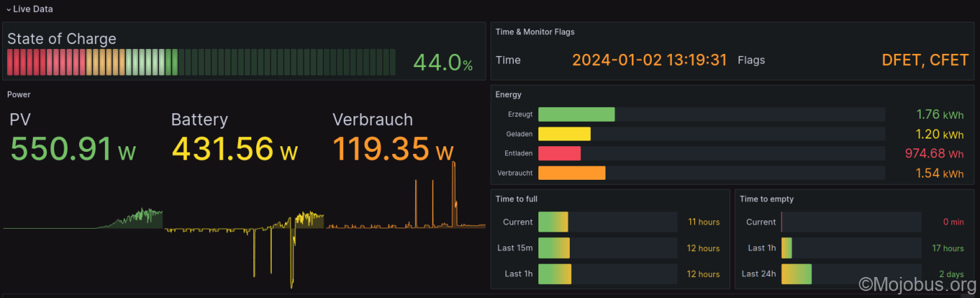980x298 pixels.
Task: Open the Time to empty panel title
Action: [x=766, y=199]
